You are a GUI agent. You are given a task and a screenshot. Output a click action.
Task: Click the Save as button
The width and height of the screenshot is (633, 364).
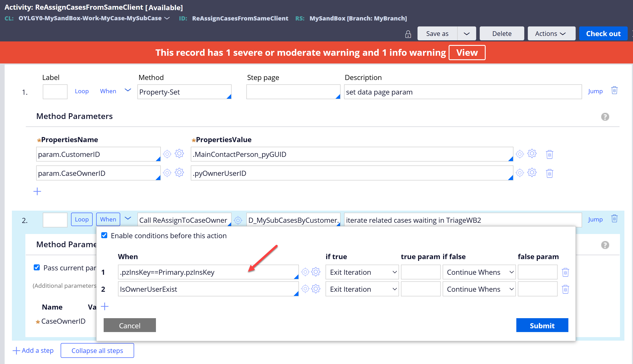point(437,33)
